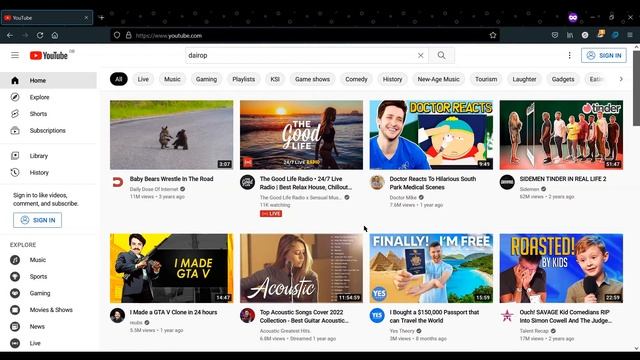Show more filter chips with right arrow
The image size is (640, 360).
tap(621, 79)
